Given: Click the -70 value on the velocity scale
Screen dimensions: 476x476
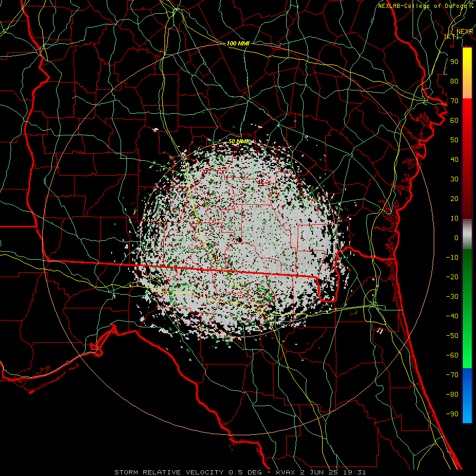Looking at the screenshot, I should click(x=452, y=375).
